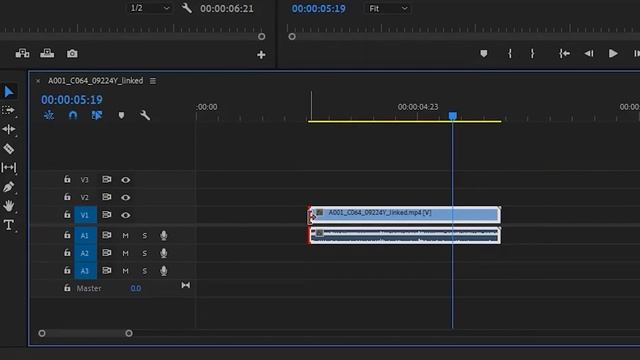The width and height of the screenshot is (640, 360).
Task: Select the A001_C064_09224Y_linked sequence tab
Action: click(x=96, y=80)
